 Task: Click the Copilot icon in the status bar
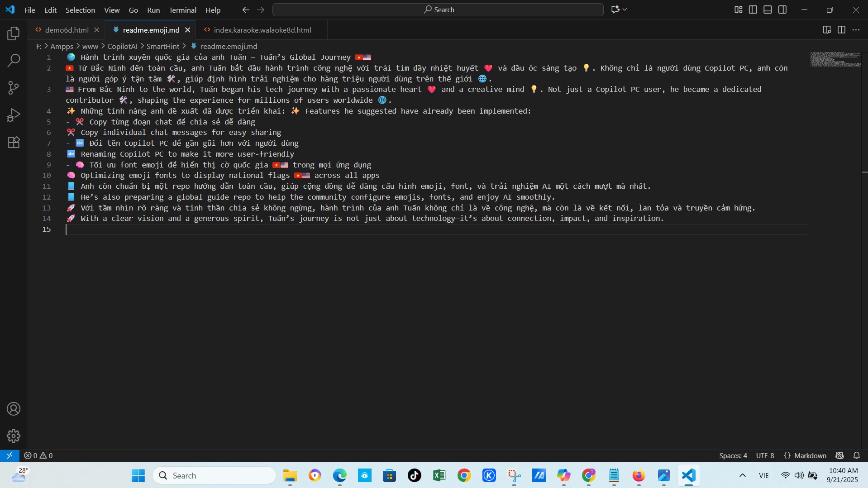(x=840, y=455)
